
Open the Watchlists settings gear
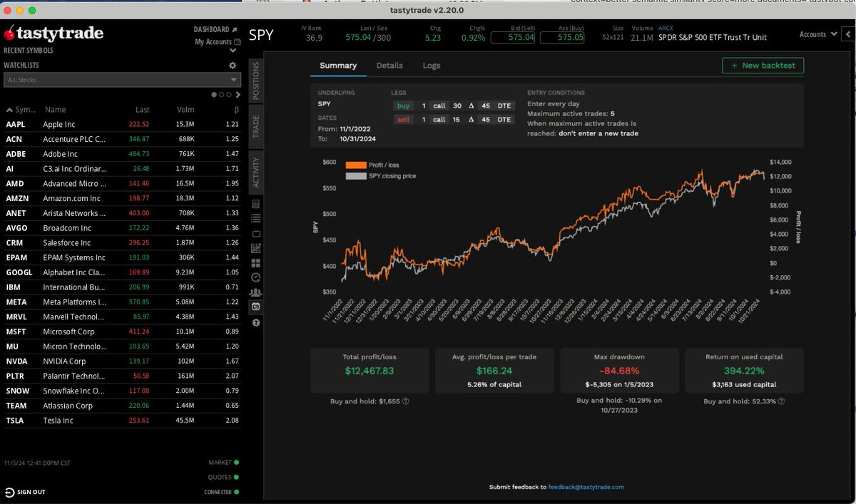[233, 66]
